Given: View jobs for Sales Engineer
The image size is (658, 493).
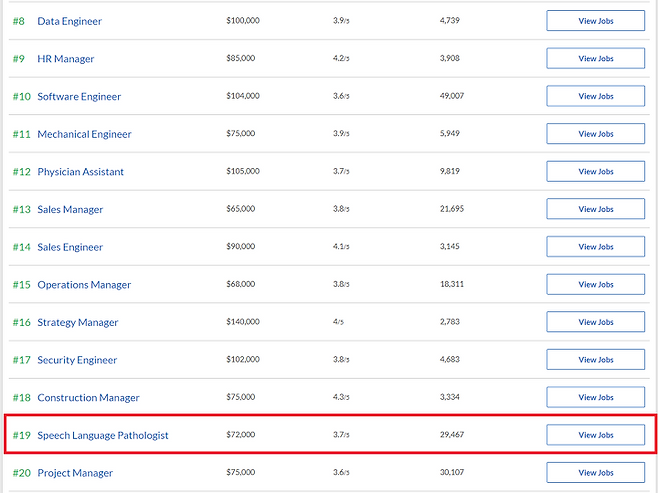Looking at the screenshot, I should [595, 247].
